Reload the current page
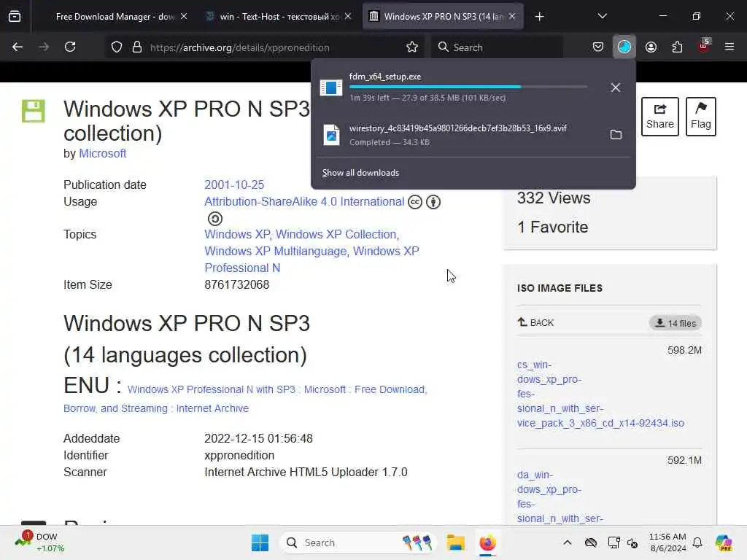747x560 pixels. tap(70, 47)
